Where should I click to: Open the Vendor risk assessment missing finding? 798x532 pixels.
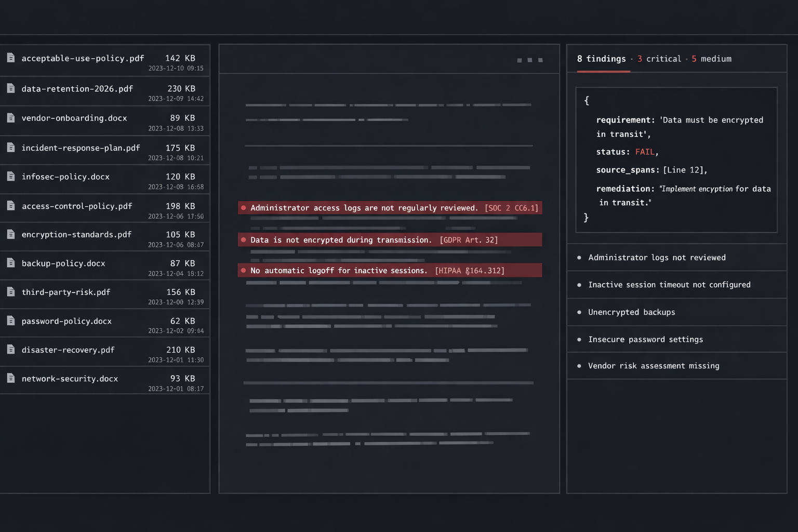pyautogui.click(x=654, y=366)
